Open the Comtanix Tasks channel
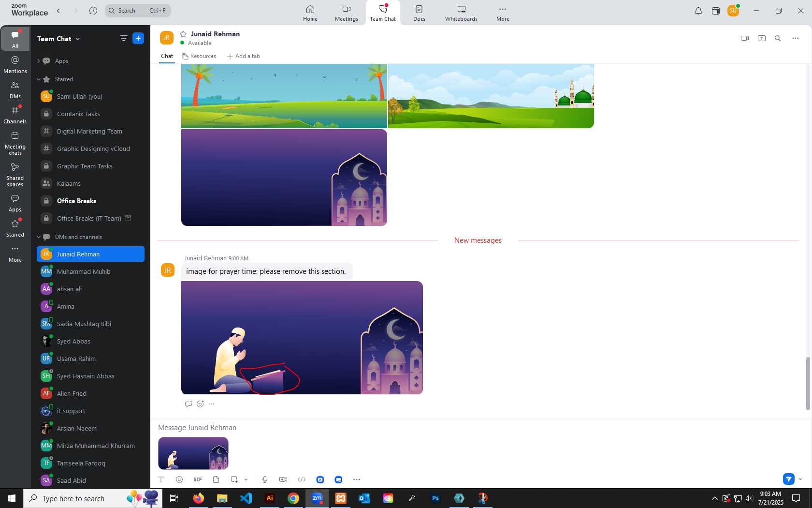Image resolution: width=812 pixels, height=508 pixels. 90,114
